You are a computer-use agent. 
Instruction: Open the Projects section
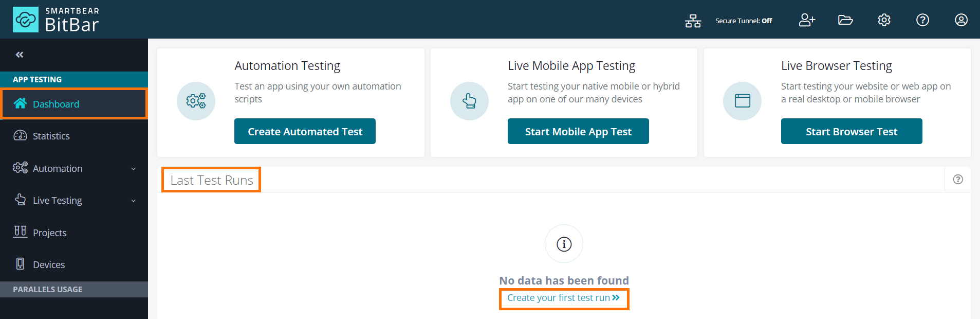[49, 232]
